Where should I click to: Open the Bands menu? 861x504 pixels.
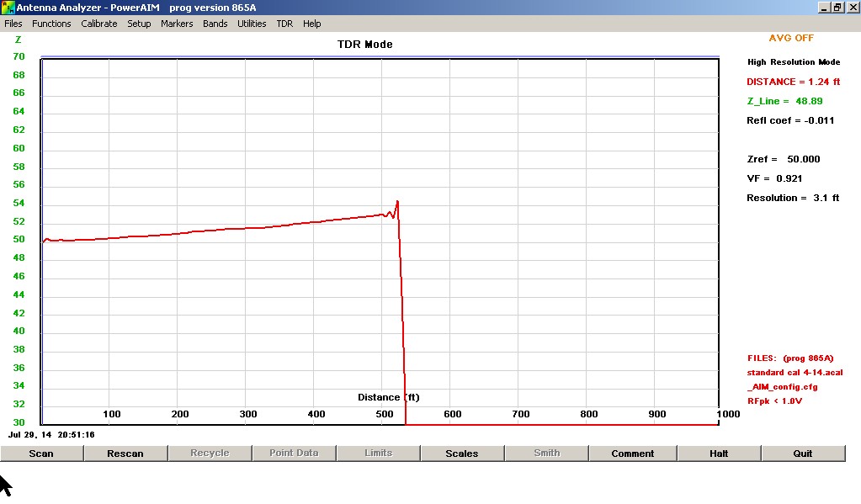pyautogui.click(x=215, y=24)
